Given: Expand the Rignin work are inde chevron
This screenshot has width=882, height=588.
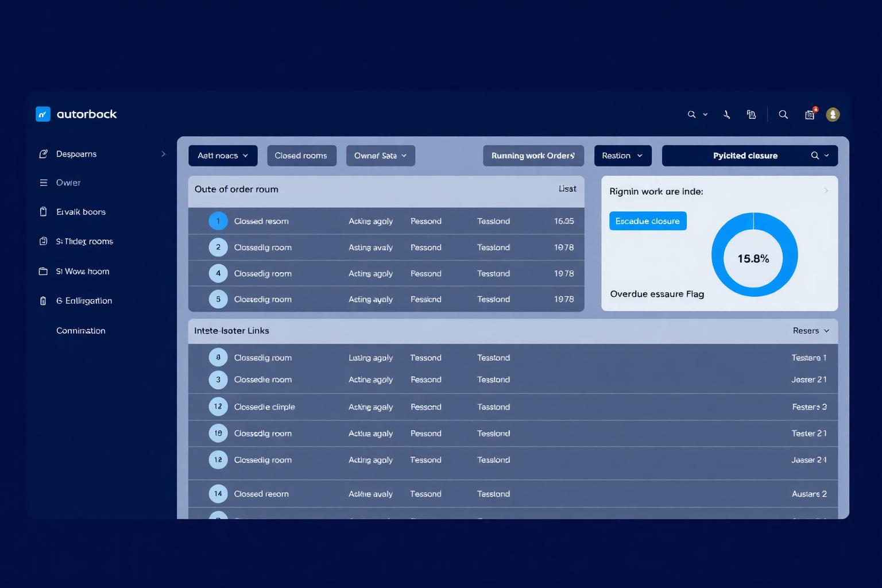Looking at the screenshot, I should [826, 191].
